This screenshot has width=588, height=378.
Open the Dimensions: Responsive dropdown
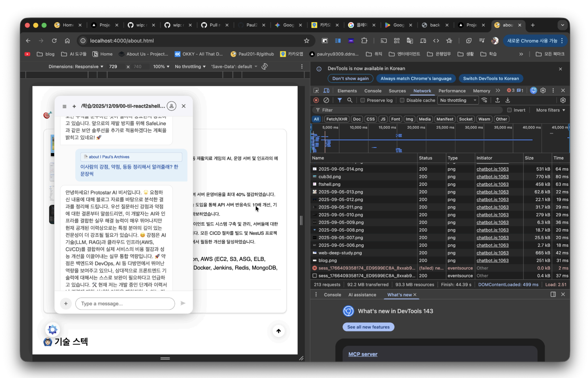point(76,67)
